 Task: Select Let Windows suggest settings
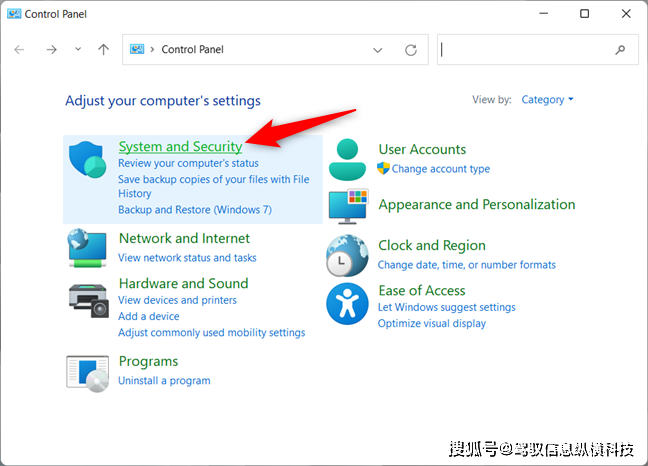point(446,307)
